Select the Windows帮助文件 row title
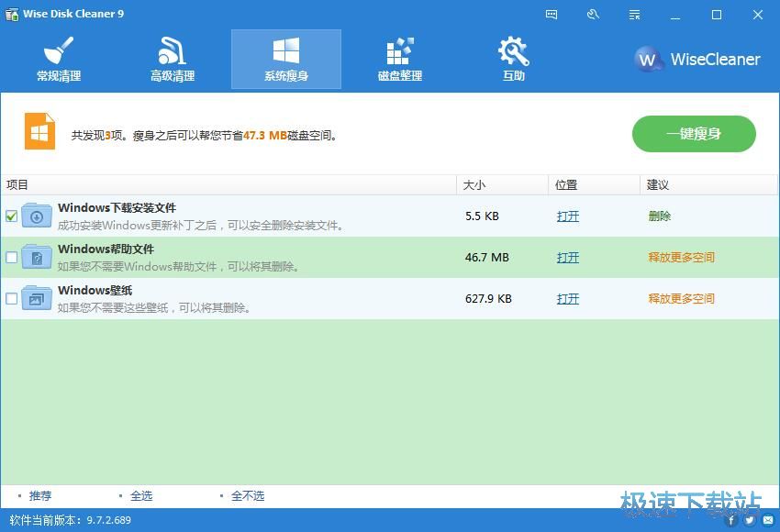This screenshot has height=532, width=780. click(106, 249)
